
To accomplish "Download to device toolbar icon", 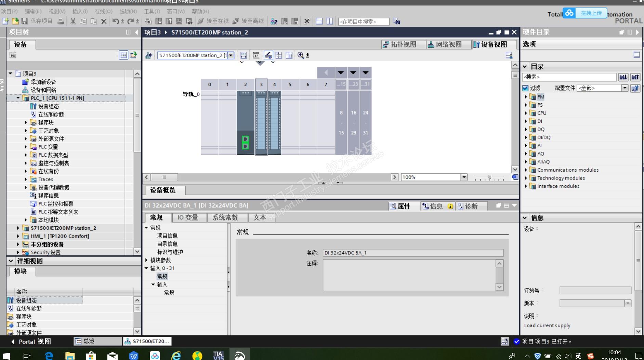I will click(159, 21).
